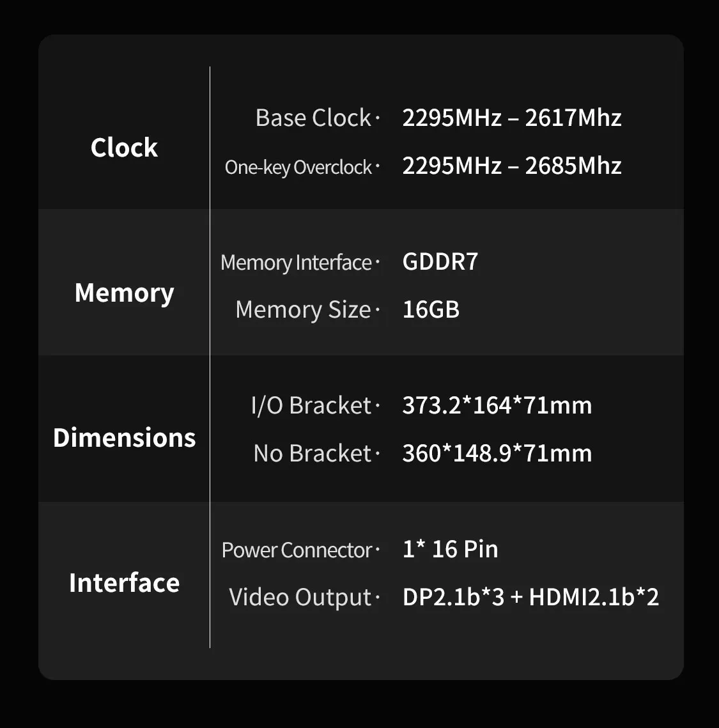This screenshot has height=728, width=719.
Task: Click the 2295MHz – 2617Mhz base clock value
Action: click(512, 118)
